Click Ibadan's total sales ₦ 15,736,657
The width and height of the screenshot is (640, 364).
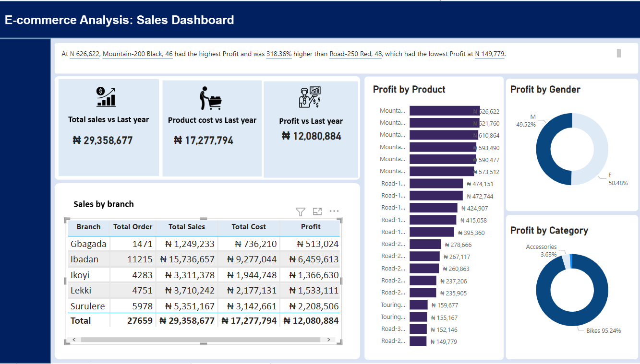187,259
